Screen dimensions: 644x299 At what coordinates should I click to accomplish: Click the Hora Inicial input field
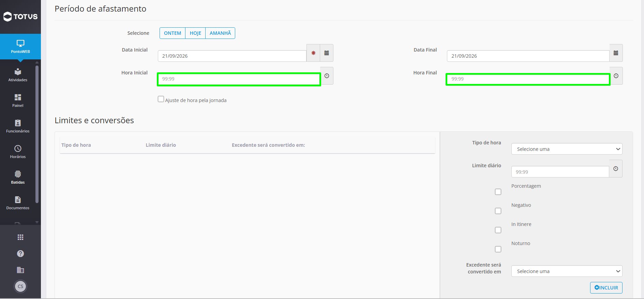click(x=239, y=79)
